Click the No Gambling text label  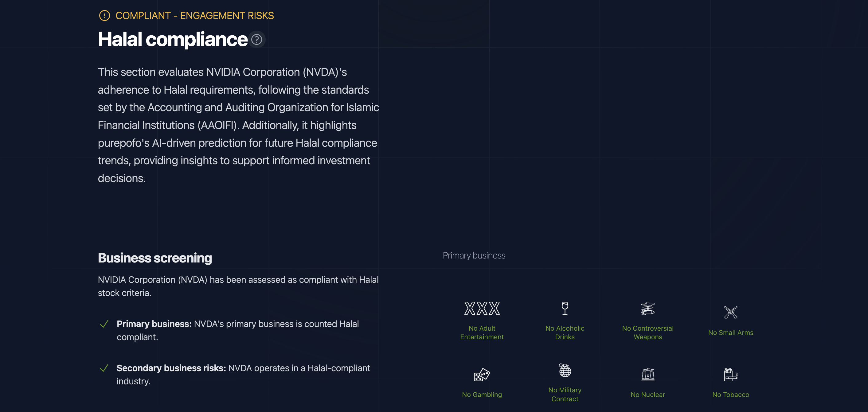pos(482,395)
